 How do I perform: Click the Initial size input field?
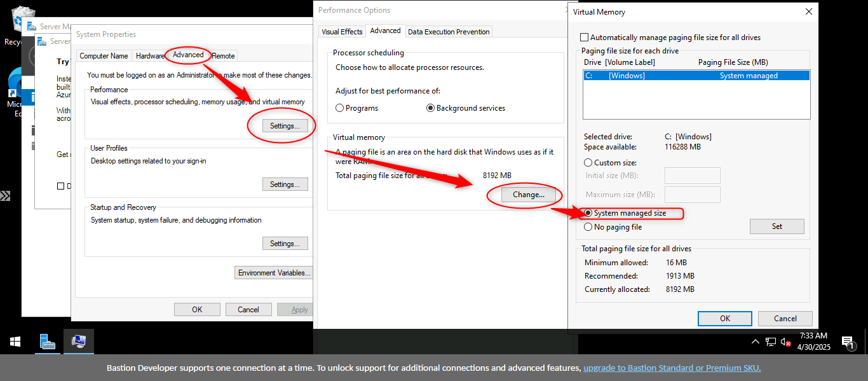(x=692, y=176)
